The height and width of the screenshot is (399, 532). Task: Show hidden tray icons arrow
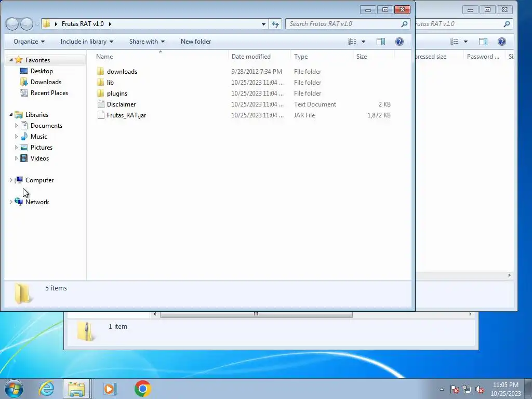tap(442, 389)
